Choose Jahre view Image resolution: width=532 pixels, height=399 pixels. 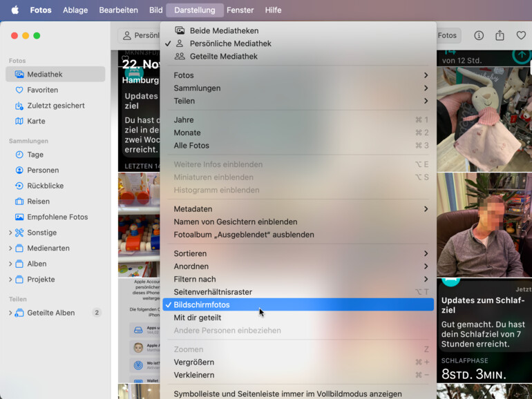coord(298,120)
